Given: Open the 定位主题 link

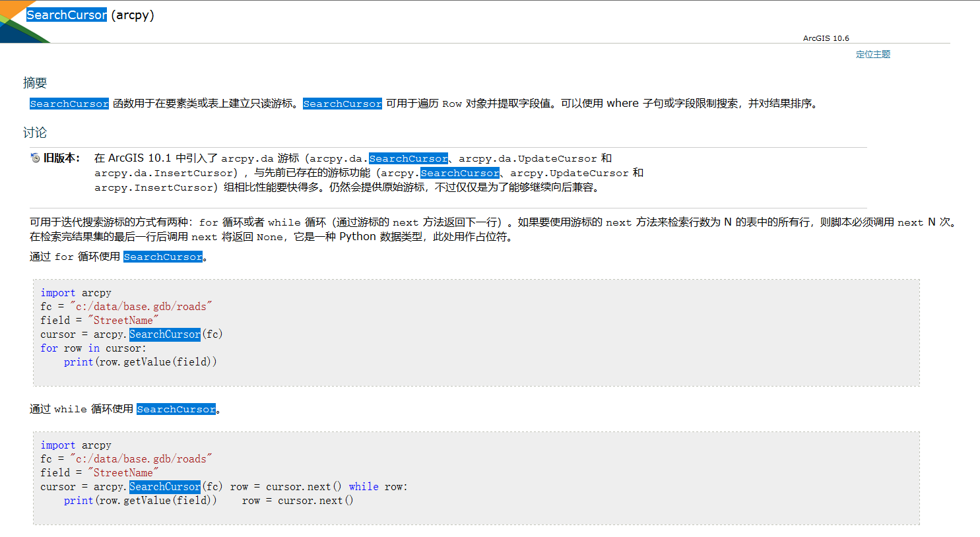Looking at the screenshot, I should (872, 54).
